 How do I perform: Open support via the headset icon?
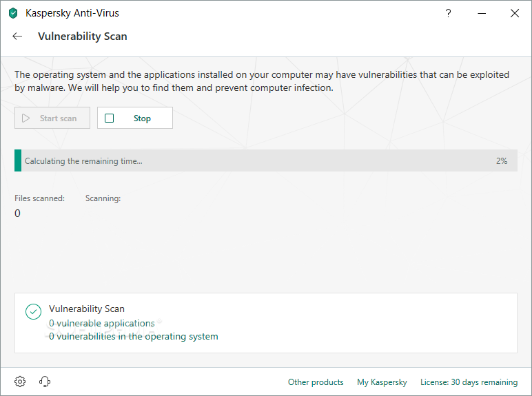click(44, 382)
